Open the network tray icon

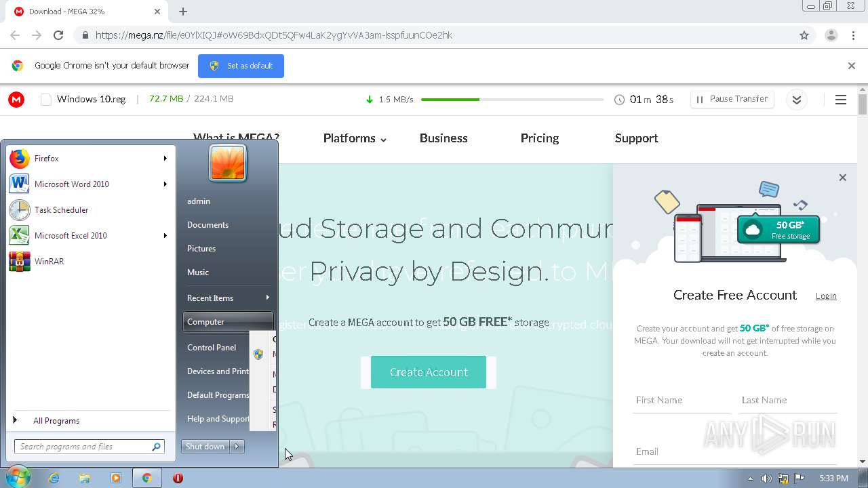pyautogui.click(x=783, y=479)
